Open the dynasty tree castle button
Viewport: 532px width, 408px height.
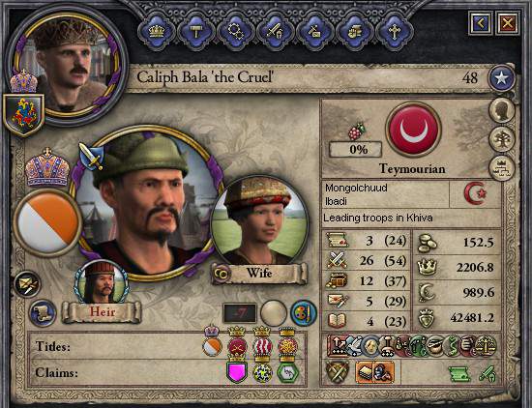(x=501, y=168)
